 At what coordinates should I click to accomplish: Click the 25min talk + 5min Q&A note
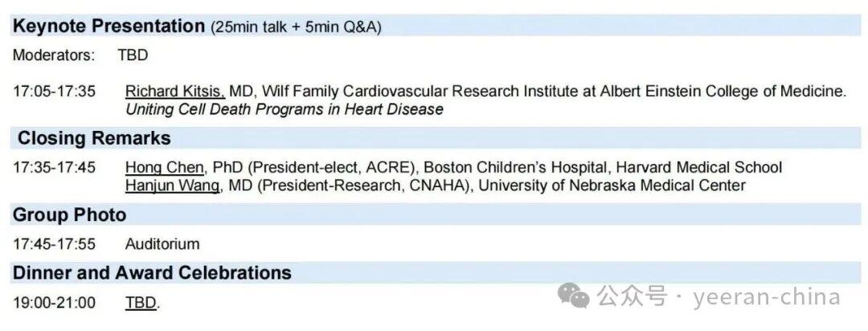(x=296, y=27)
